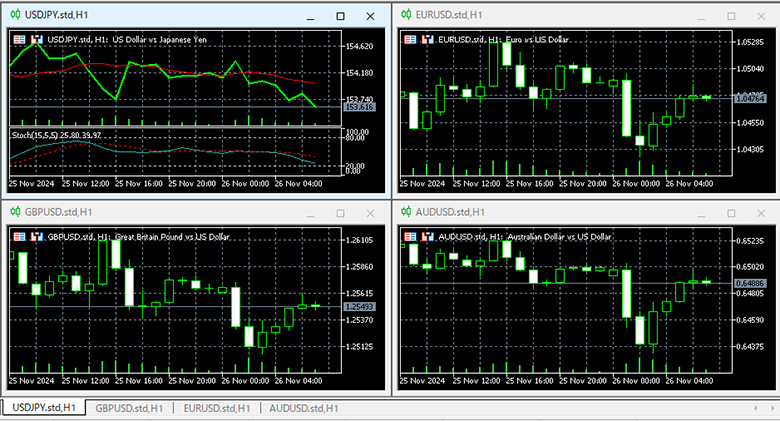Close the EURUSD.std,H1 chart window
Viewport: 780px width, 421px height.
coord(761,16)
